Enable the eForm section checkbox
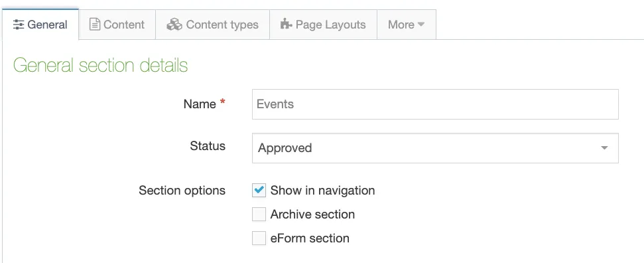 click(x=259, y=238)
